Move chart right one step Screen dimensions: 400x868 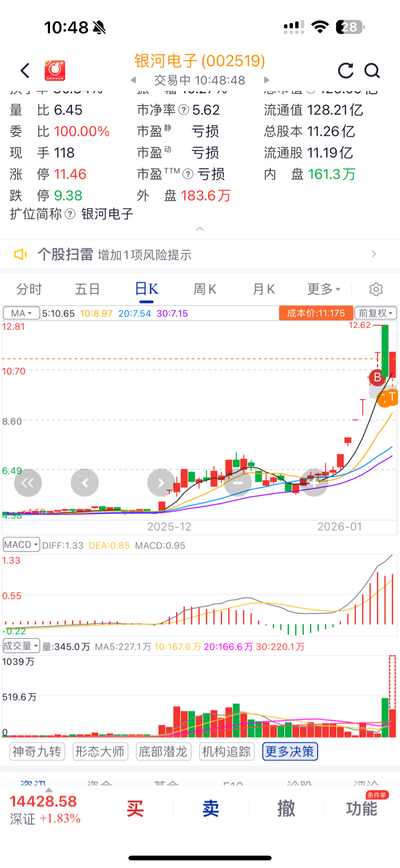pyautogui.click(x=161, y=483)
